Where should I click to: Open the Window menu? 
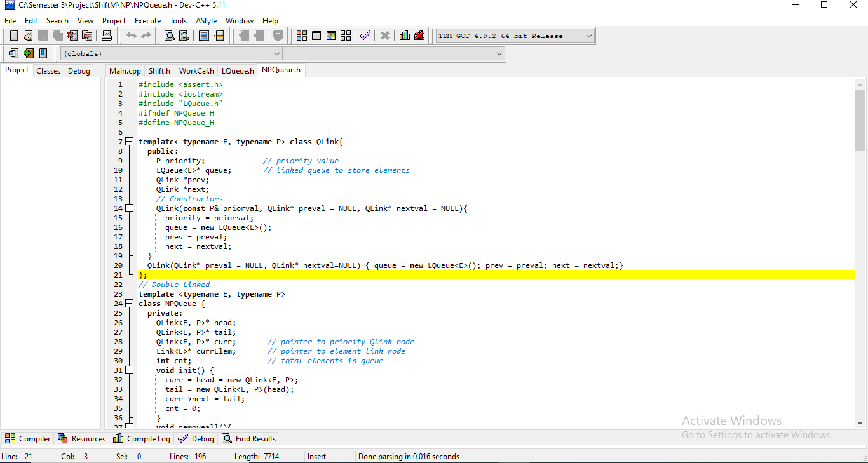point(240,21)
